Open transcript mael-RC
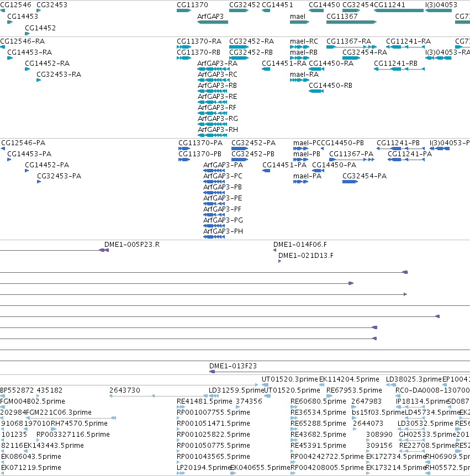 pyautogui.click(x=304, y=41)
